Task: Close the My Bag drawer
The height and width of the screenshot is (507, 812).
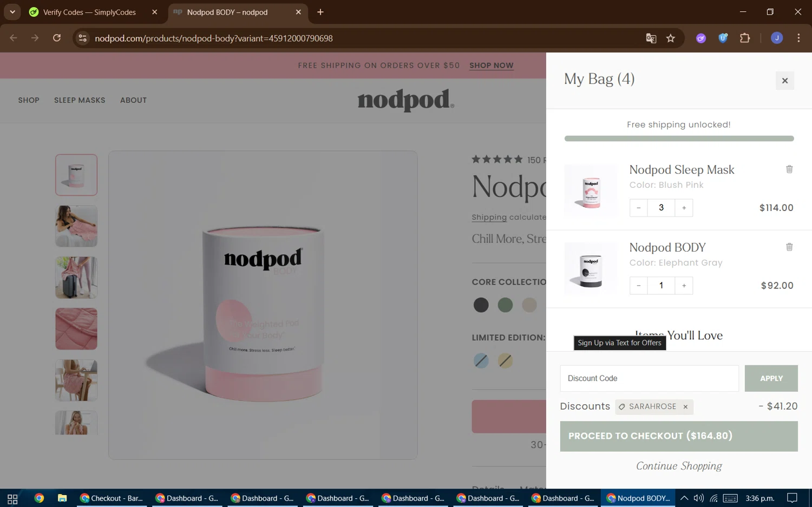Action: pyautogui.click(x=784, y=81)
